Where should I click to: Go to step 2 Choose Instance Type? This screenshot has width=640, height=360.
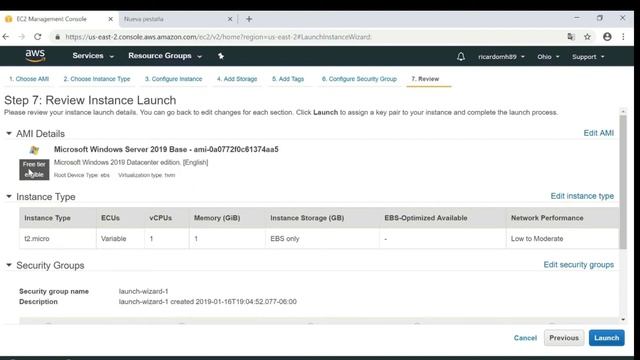[x=97, y=79]
